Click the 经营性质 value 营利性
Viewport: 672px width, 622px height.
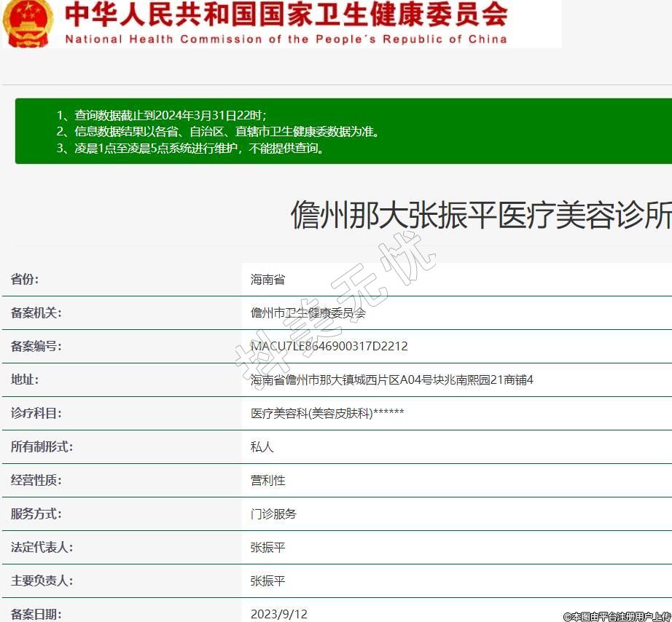click(x=267, y=481)
